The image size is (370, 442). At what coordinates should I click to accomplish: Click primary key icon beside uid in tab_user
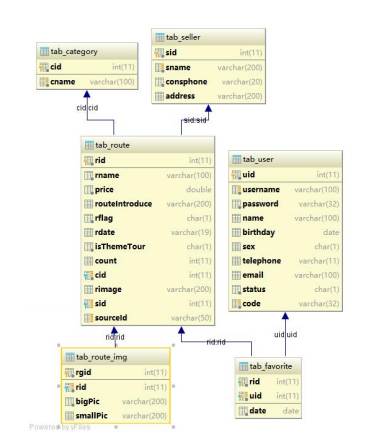pos(236,175)
